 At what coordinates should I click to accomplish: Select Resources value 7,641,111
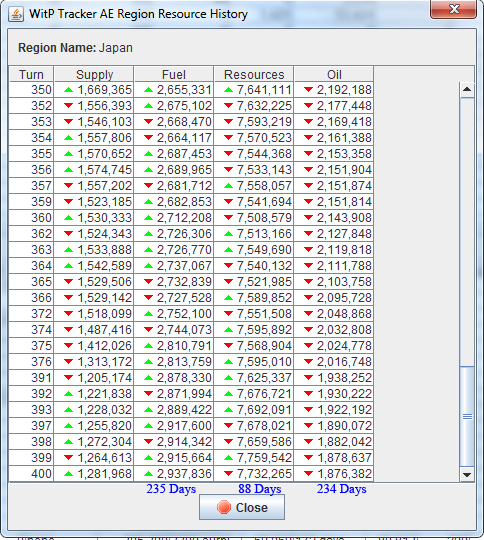coord(254,90)
